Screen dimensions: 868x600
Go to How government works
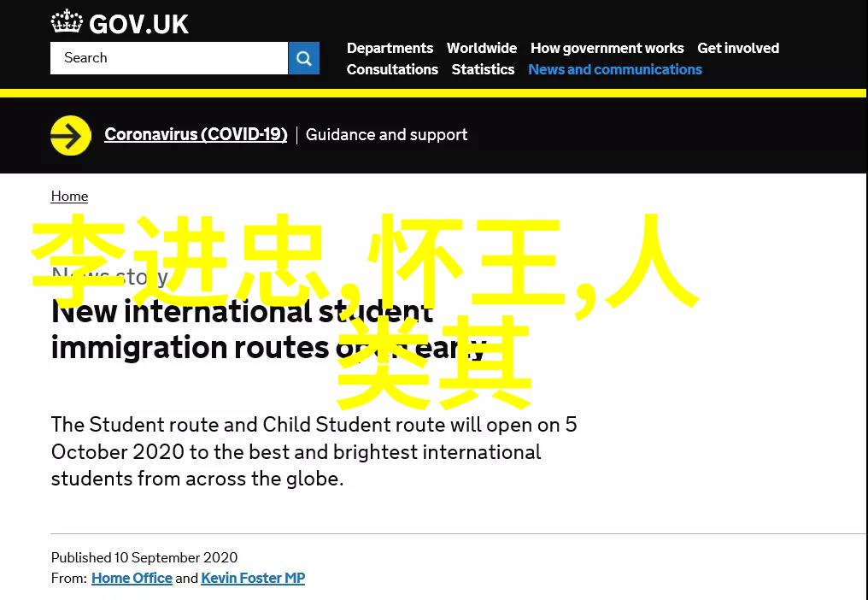click(x=607, y=48)
